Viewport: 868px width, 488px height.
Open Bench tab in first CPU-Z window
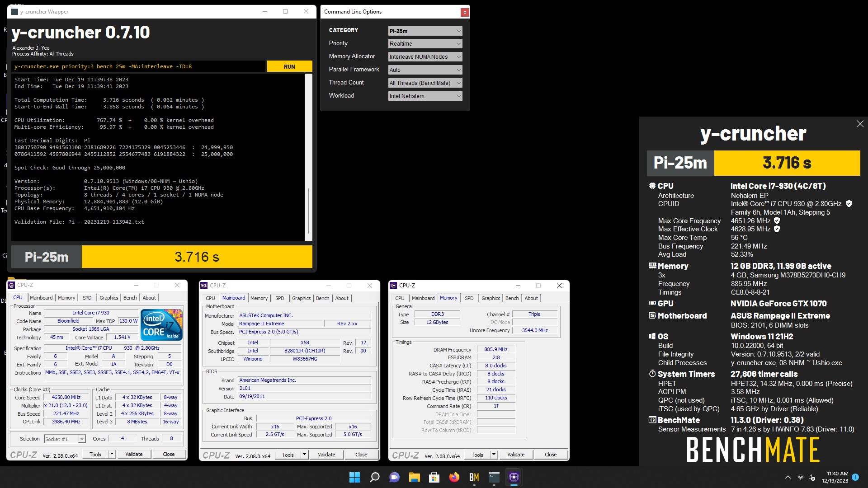[130, 298]
